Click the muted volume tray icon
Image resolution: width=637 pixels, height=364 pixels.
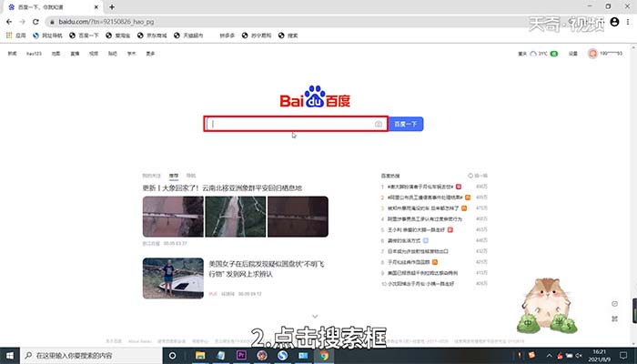pyautogui.click(x=579, y=356)
